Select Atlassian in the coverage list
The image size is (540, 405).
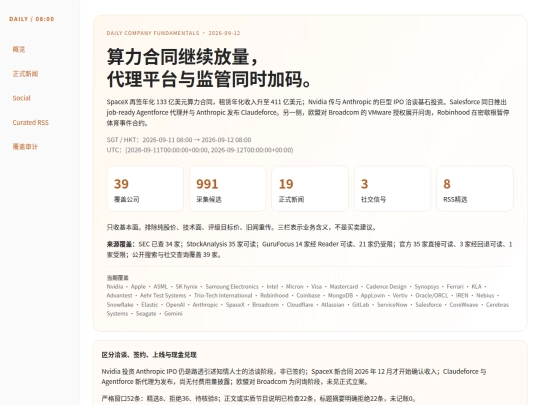[x=333, y=305]
